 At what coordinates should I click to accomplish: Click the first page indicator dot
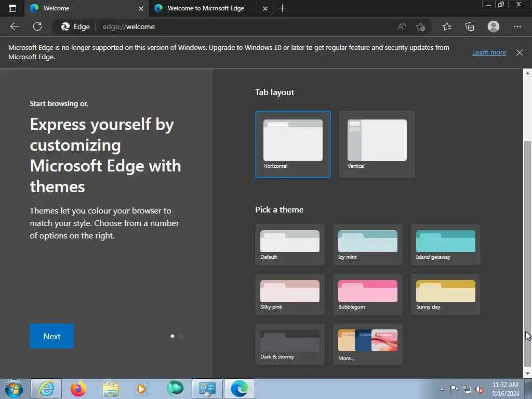172,336
